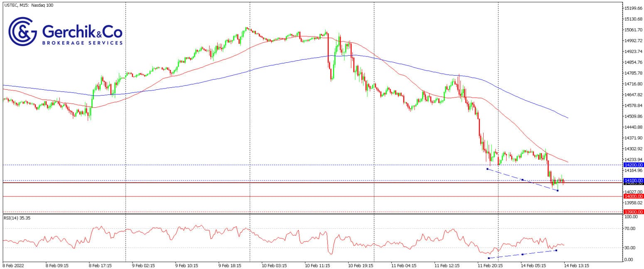Click the BROKERAGE SERVICES tagline
The height and width of the screenshot is (269, 644).
click(x=82, y=43)
